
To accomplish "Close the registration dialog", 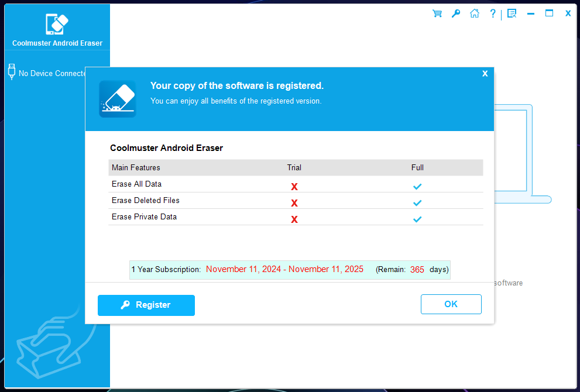I will click(x=485, y=74).
